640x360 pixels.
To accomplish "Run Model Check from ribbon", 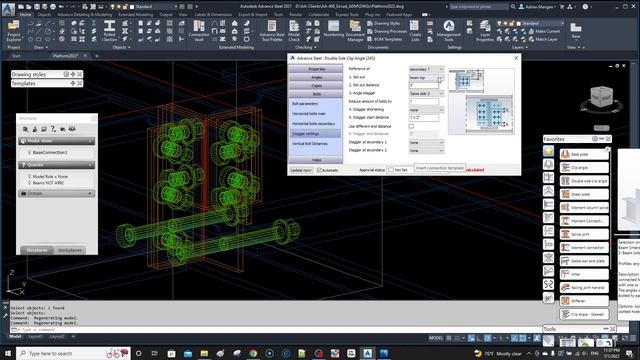I will coord(294,31).
